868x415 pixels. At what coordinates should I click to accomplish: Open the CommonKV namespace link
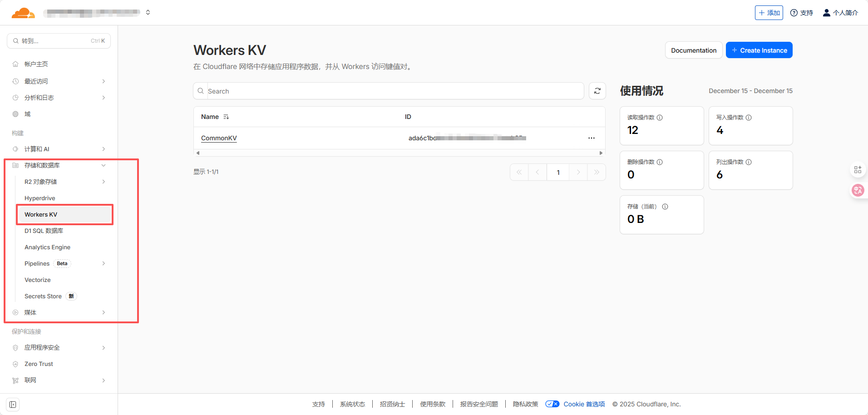point(219,138)
